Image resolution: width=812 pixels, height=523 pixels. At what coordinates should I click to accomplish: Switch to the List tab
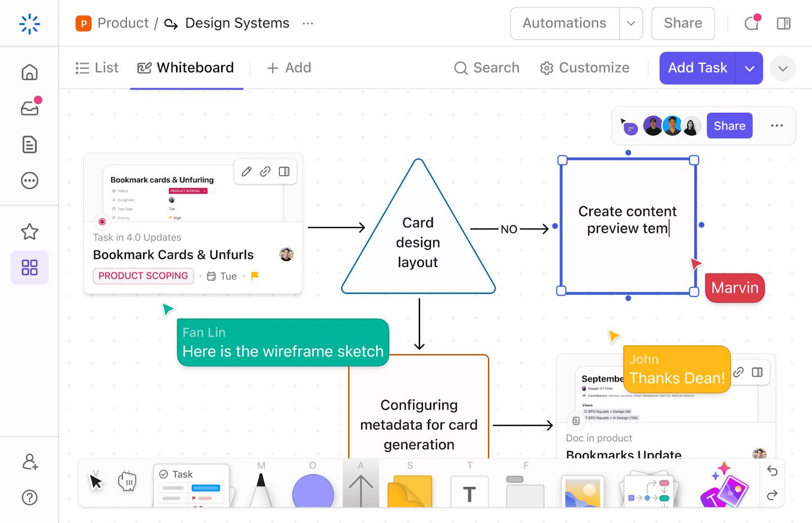coord(96,68)
